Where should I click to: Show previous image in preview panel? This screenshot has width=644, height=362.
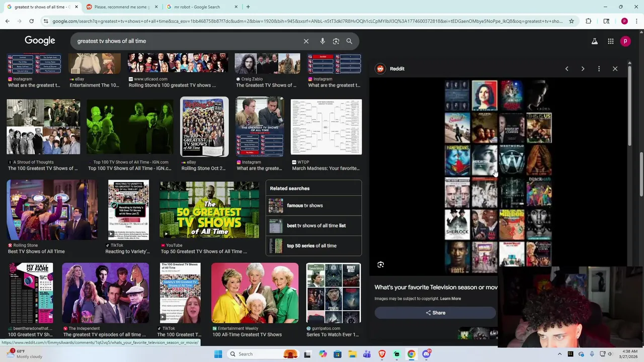(x=567, y=69)
